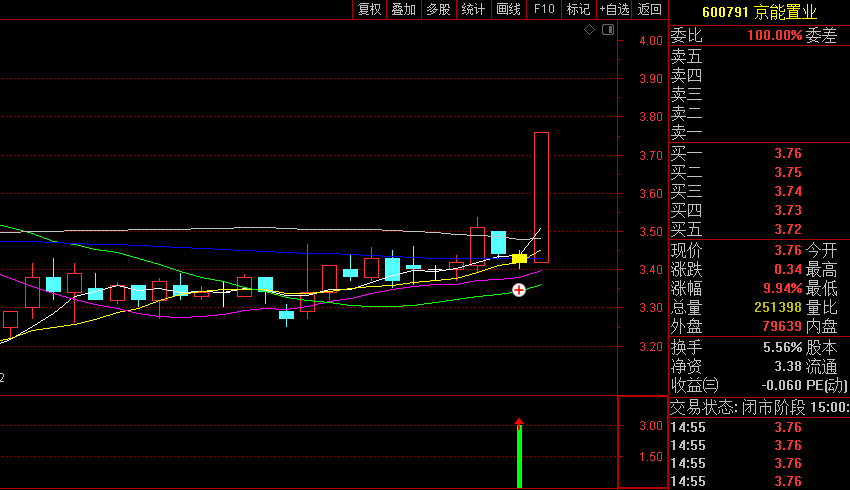
Task: Click stock title 600791 京能置业
Action: 759,12
